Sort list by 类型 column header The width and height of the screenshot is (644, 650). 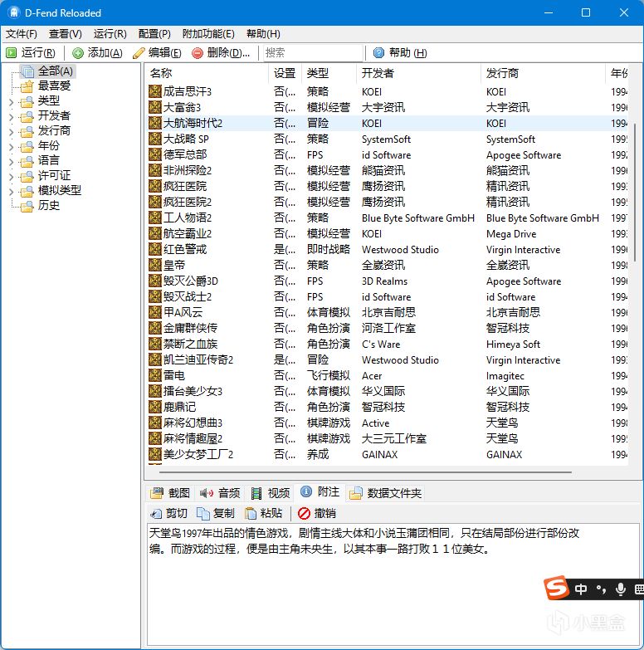coord(329,73)
